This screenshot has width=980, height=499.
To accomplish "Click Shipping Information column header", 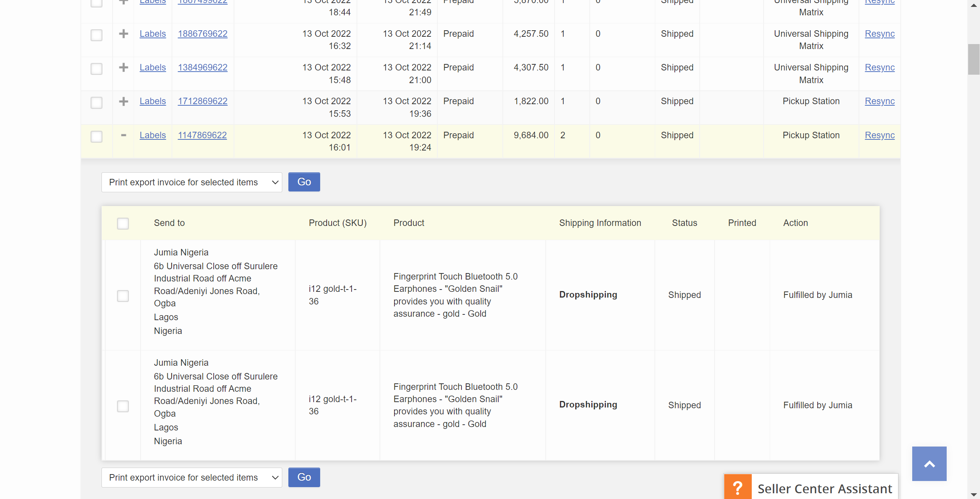I will click(600, 223).
